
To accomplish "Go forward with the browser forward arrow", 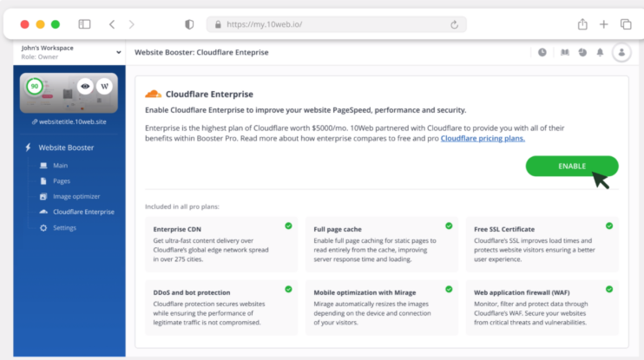I will point(131,24).
